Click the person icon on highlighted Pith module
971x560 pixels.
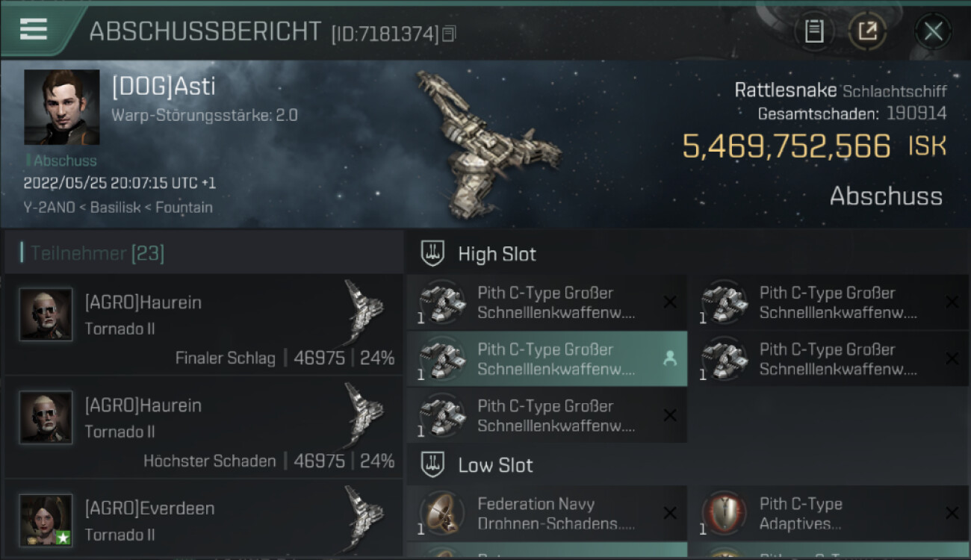click(670, 359)
